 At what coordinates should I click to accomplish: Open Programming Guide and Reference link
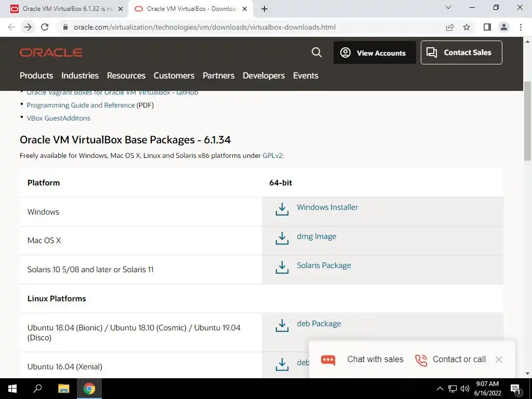click(x=81, y=105)
